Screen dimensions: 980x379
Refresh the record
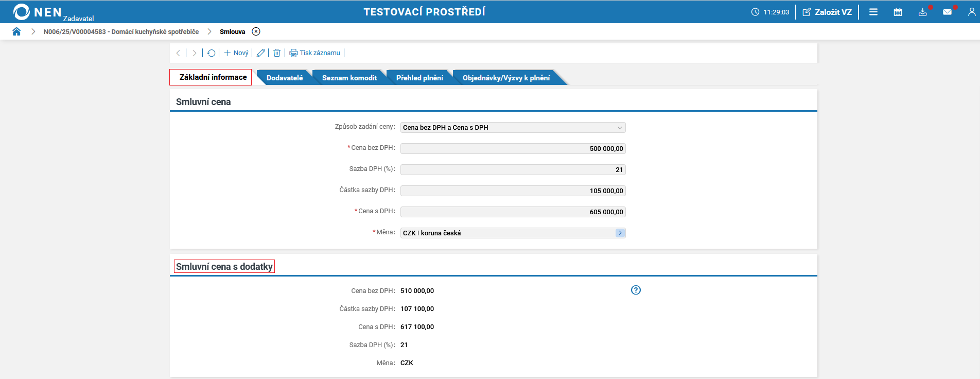pos(211,53)
